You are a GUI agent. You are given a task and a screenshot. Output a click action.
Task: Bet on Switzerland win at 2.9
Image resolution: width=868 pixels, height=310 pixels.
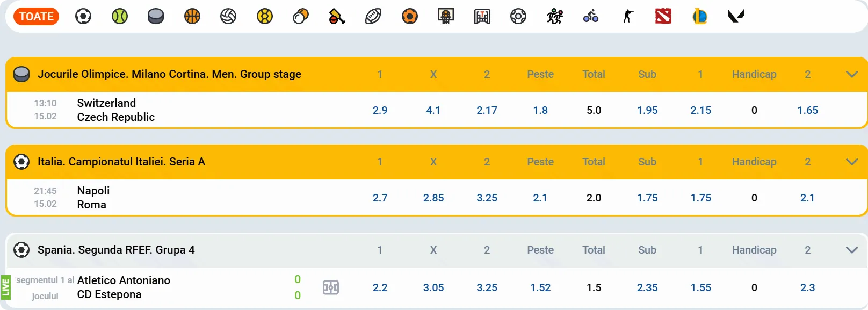[380, 110]
